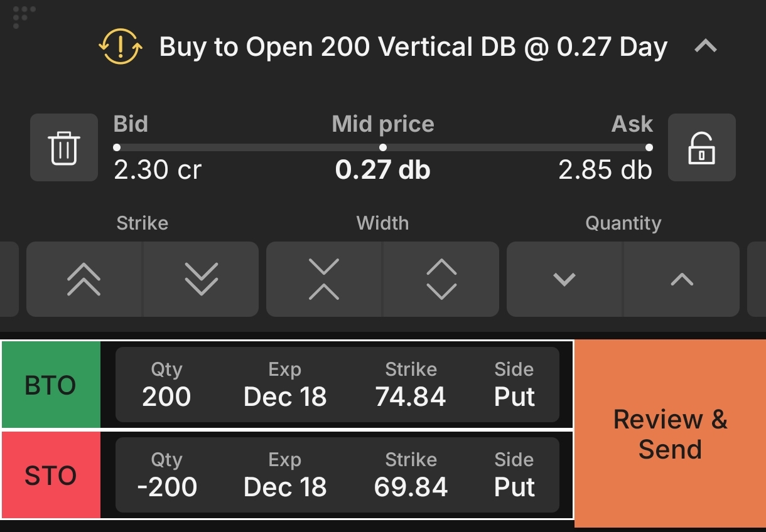Set price to the Bid point on slider

[117, 147]
